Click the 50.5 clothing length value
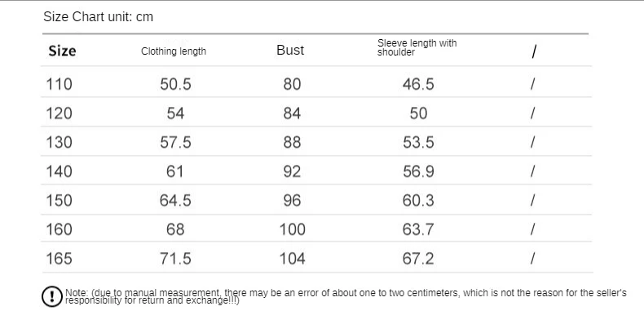This screenshot has width=644, height=324. point(175,84)
